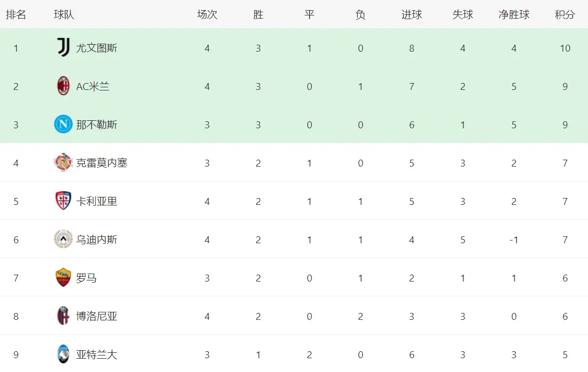Open the AC米兰 team name
The image size is (588, 372).
(x=93, y=86)
